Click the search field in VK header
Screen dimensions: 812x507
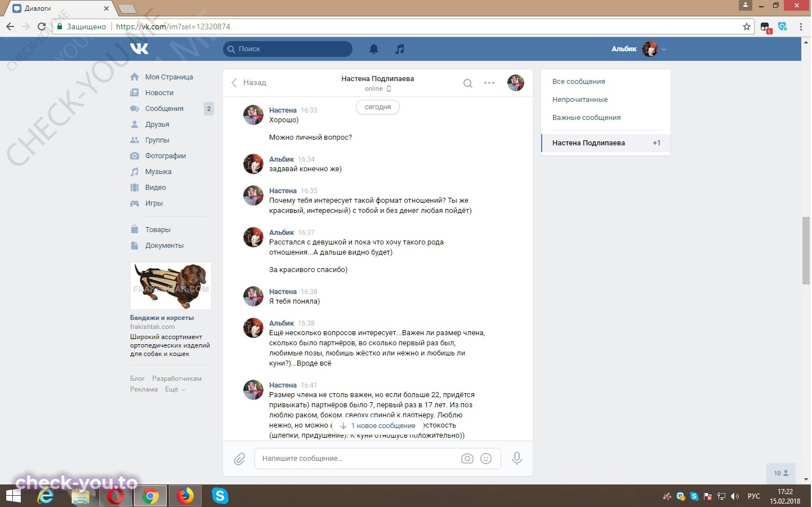288,49
